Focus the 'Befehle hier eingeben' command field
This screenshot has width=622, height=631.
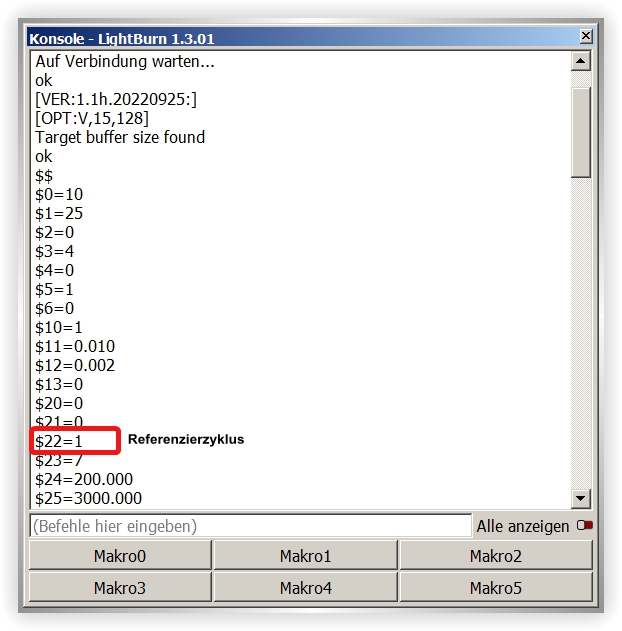[250, 525]
